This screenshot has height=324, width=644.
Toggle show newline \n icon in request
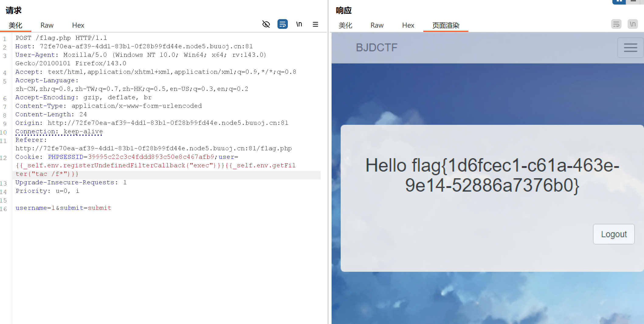tap(299, 24)
